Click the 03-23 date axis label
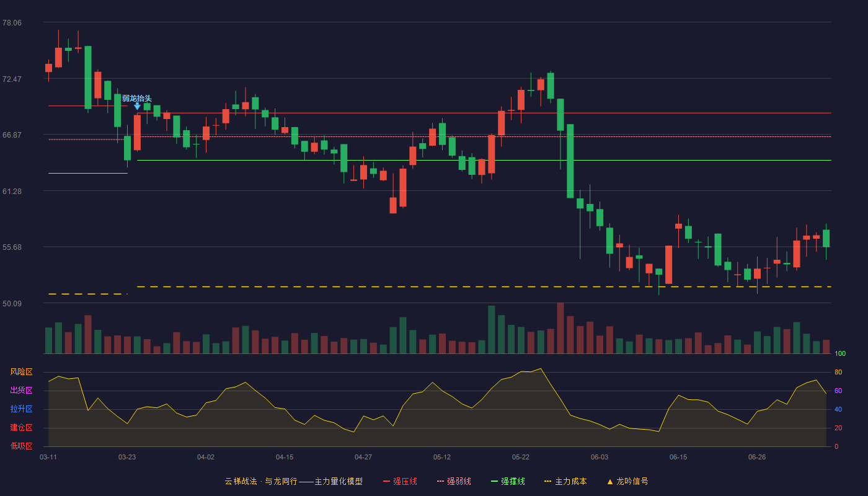This screenshot has width=868, height=496. (127, 457)
